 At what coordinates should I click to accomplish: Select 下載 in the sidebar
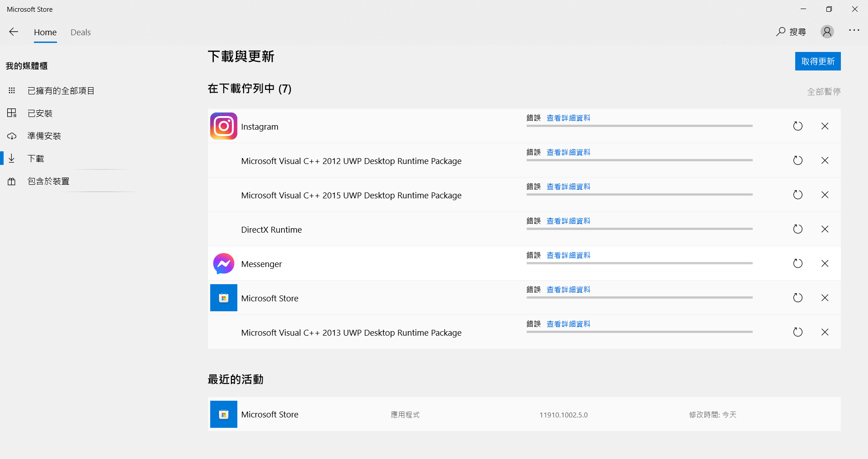pyautogui.click(x=36, y=158)
